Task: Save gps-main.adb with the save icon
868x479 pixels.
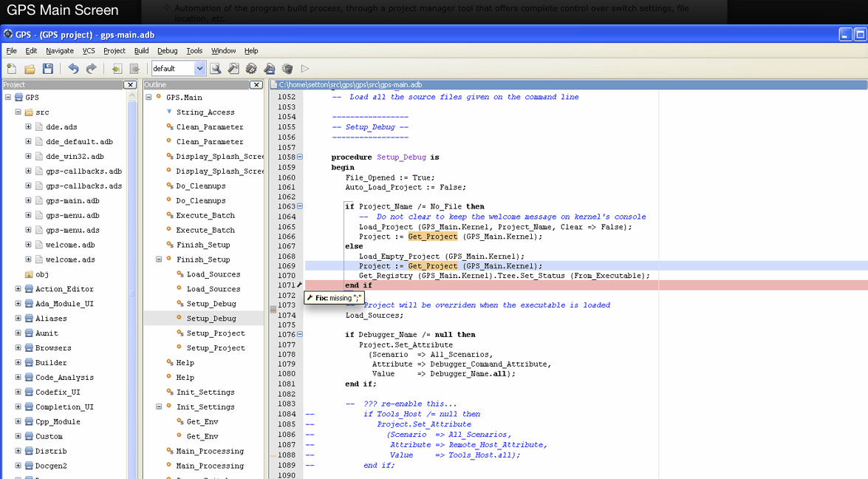Action: click(47, 67)
